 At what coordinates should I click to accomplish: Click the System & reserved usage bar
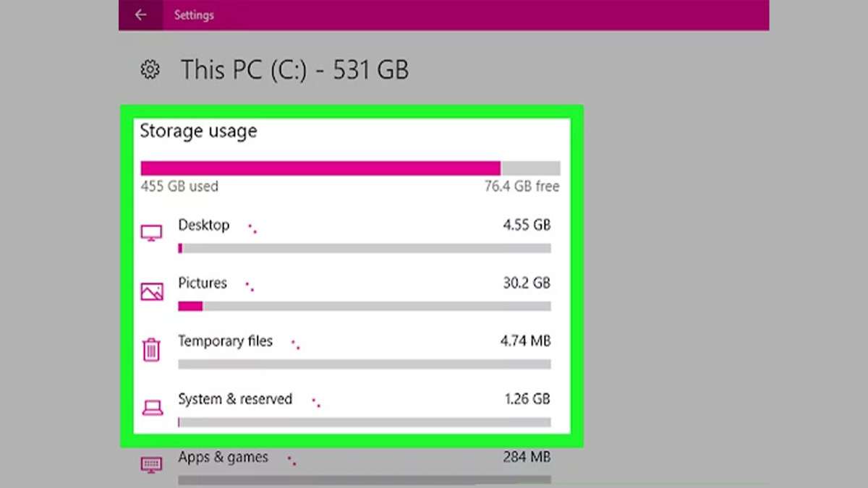[x=364, y=422]
